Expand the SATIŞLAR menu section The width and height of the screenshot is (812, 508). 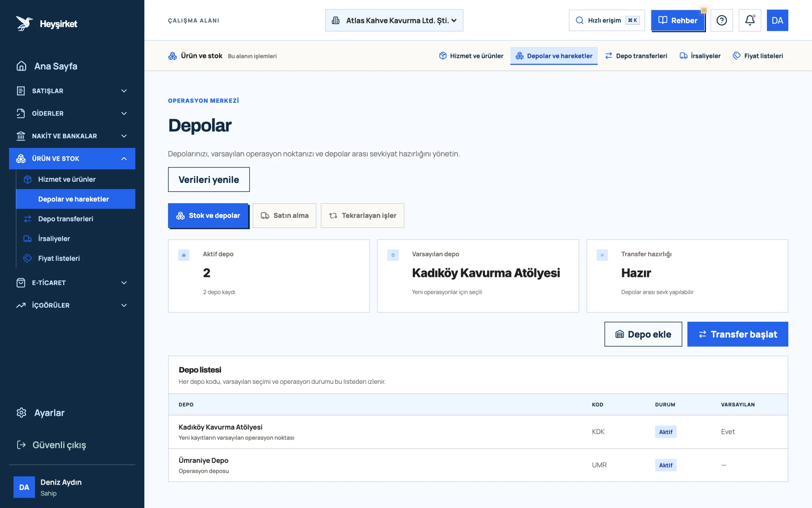pyautogui.click(x=72, y=91)
